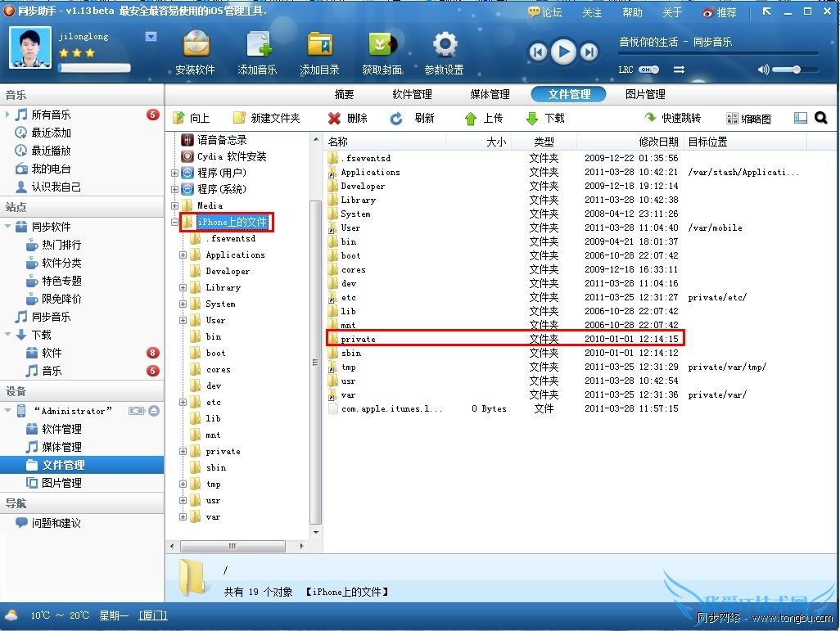840x631 pixels.
Task: Toggle the LRC lyrics switch
Action: coord(648,70)
